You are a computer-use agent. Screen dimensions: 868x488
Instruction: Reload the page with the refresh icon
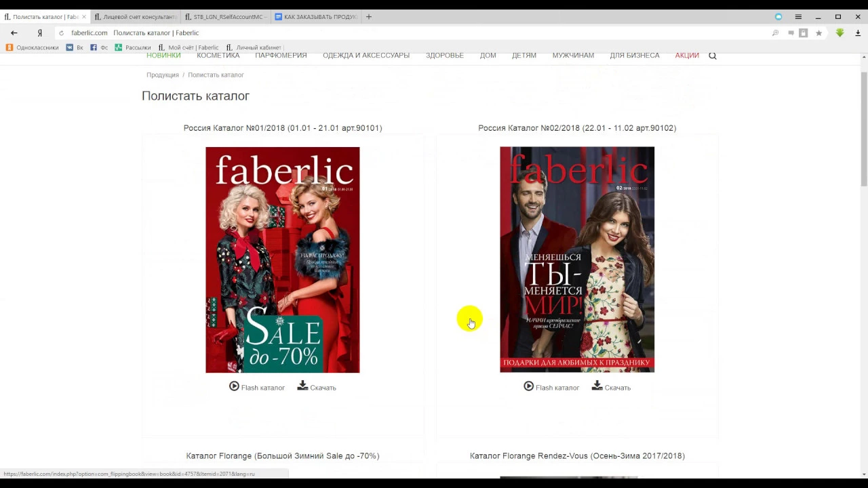(x=62, y=33)
